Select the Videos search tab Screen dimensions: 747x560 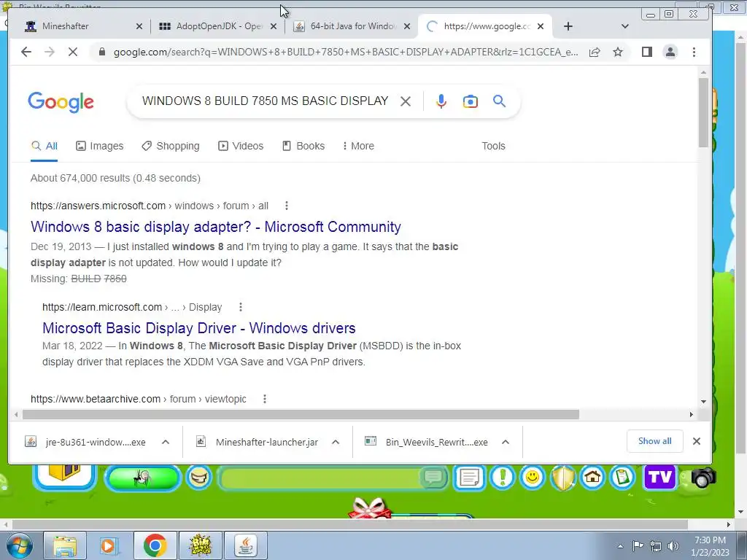tap(241, 146)
